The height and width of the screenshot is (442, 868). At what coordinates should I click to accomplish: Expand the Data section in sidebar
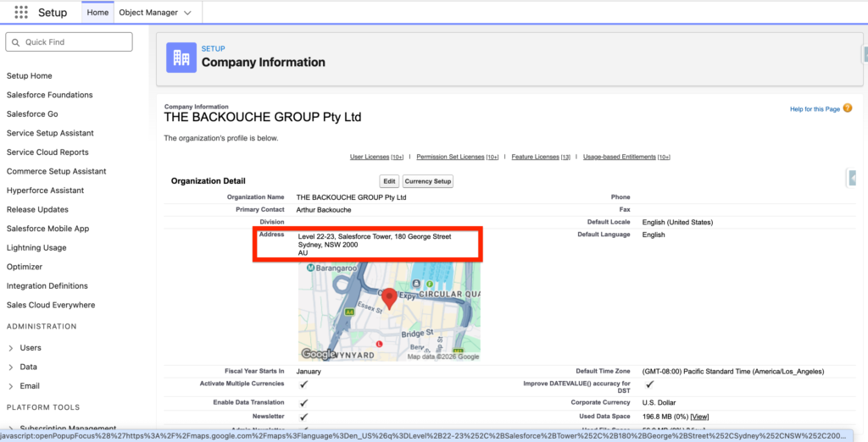(10, 367)
